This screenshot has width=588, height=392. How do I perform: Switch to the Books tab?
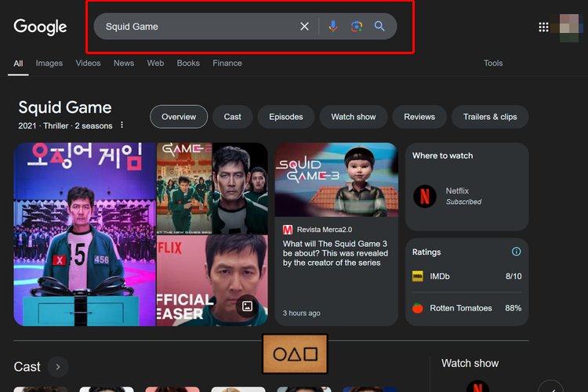tap(188, 64)
